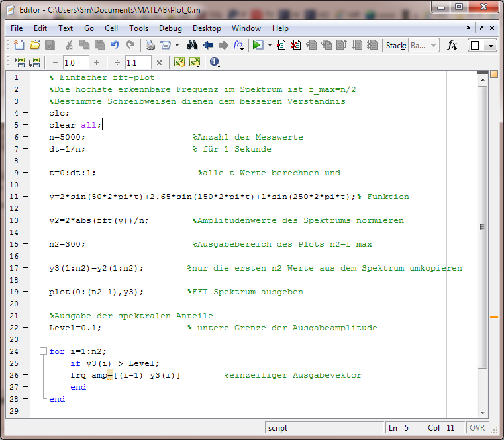Image resolution: width=504 pixels, height=440 pixels.
Task: Run Plot_0.m with the green play icon
Action: coord(258,45)
